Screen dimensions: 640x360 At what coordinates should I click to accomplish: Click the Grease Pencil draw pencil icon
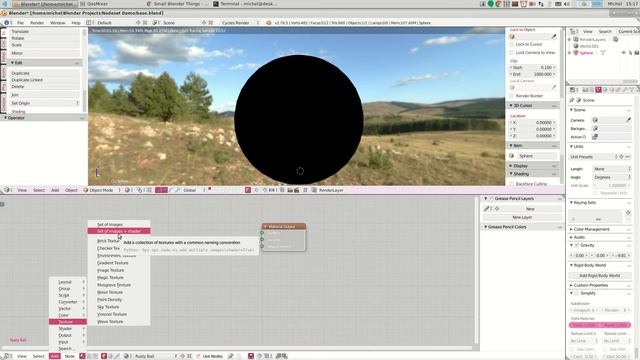487,209
